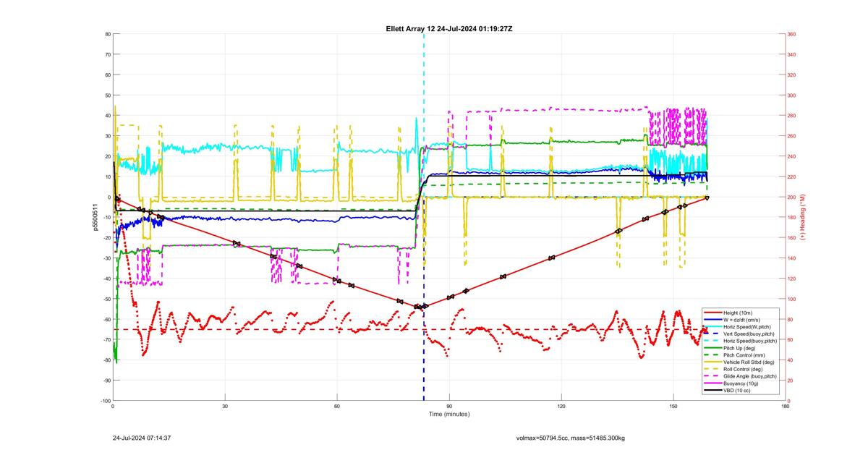Click the "90" tick on the time axis

449,407
